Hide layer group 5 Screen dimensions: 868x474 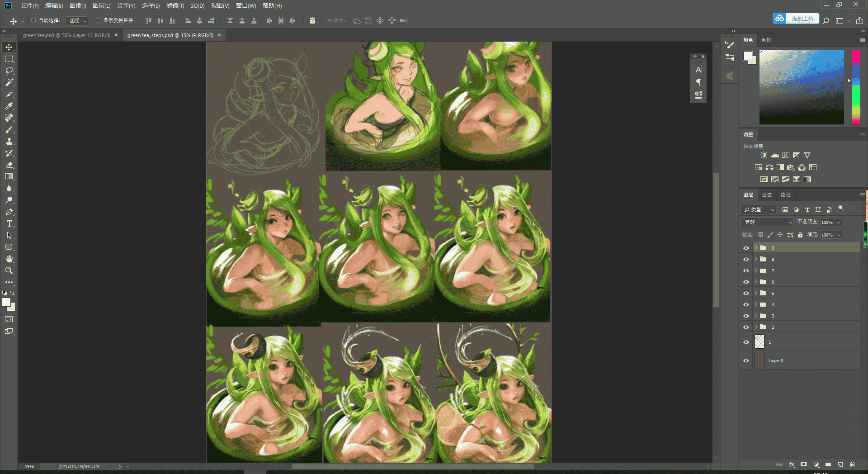(746, 293)
